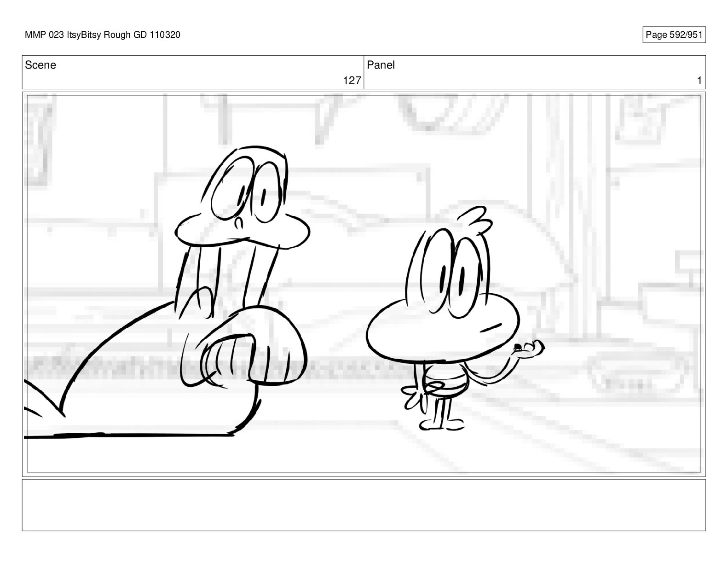The width and height of the screenshot is (728, 564).
Task: Click the 'Scene' label
Action: (40, 65)
